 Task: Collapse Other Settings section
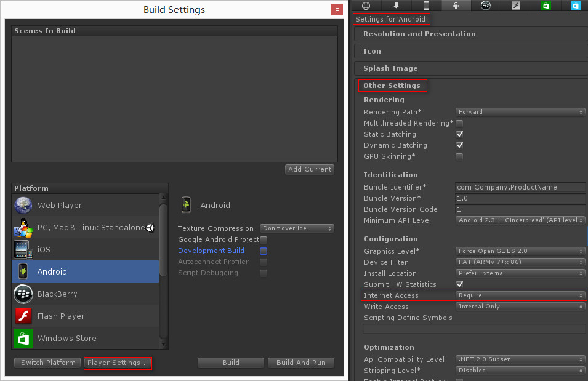coord(471,86)
